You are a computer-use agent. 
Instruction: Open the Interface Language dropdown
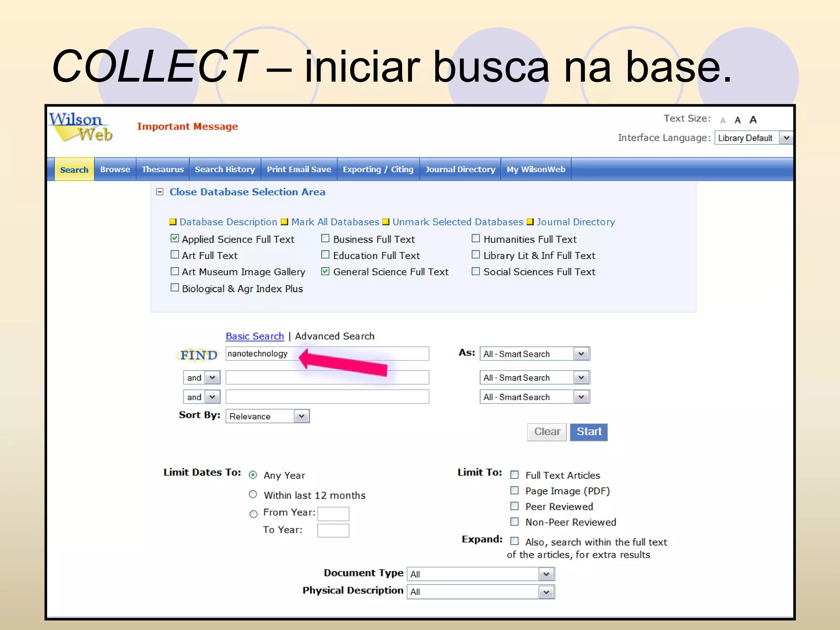click(x=754, y=138)
